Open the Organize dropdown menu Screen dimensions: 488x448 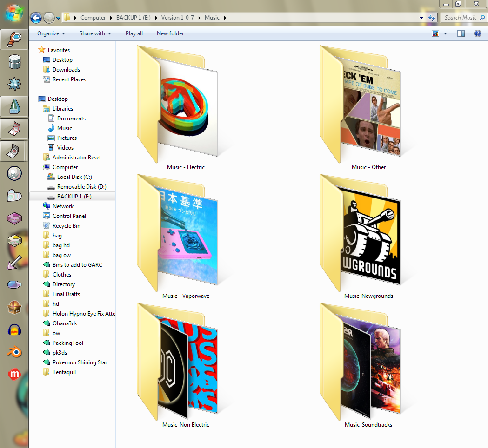[51, 33]
